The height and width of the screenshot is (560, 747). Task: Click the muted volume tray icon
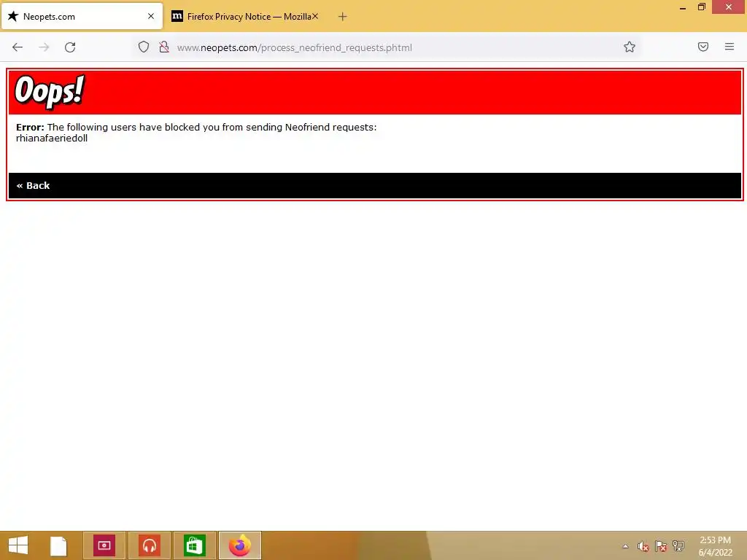643,546
